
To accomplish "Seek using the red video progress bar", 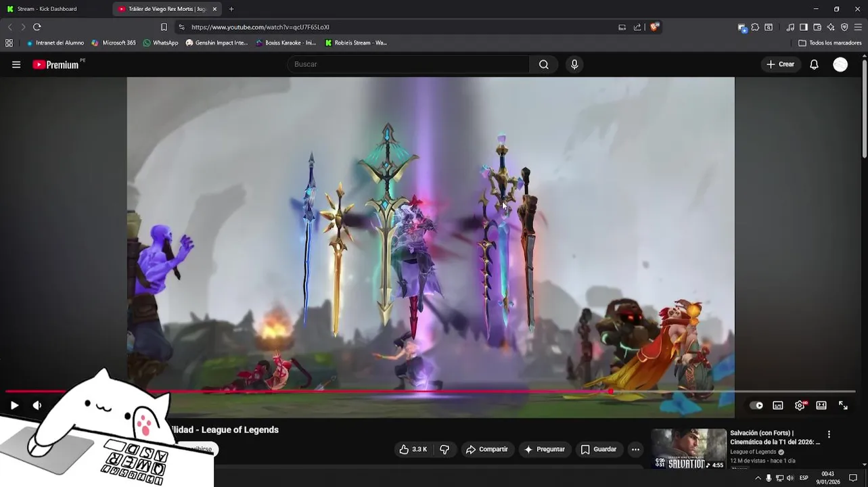I will click(430, 391).
